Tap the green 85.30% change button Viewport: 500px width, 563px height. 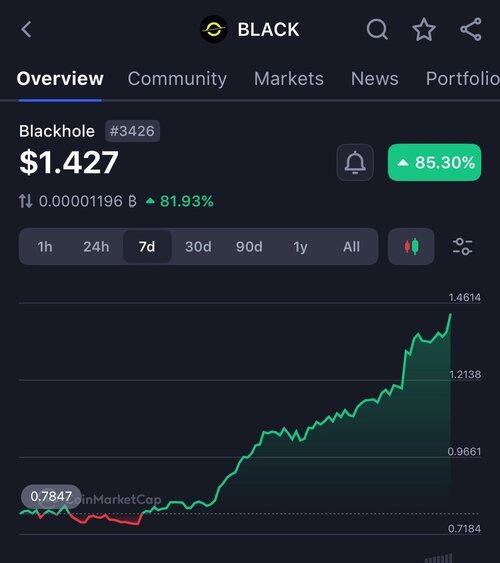(x=434, y=162)
